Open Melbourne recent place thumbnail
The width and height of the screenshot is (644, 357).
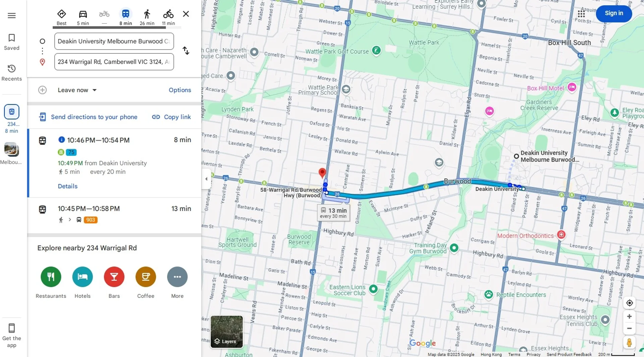11,153
